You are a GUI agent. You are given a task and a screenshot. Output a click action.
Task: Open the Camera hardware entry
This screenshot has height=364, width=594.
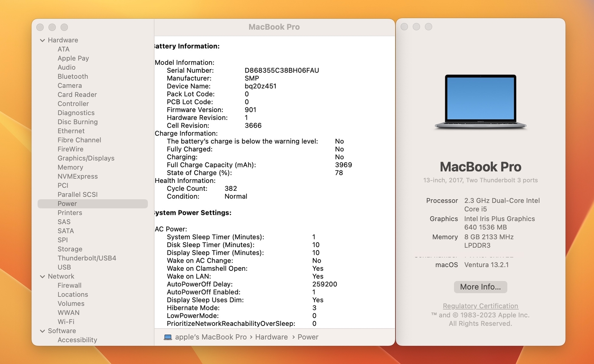tap(69, 86)
